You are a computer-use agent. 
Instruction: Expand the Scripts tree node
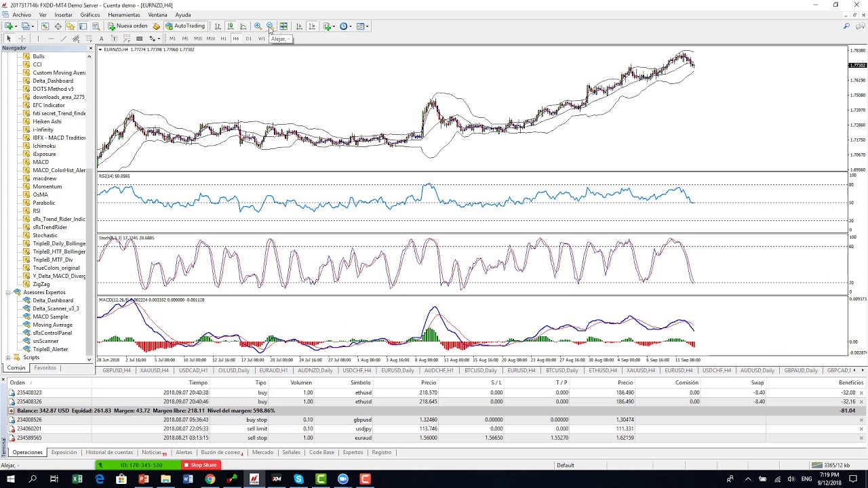tap(8, 357)
